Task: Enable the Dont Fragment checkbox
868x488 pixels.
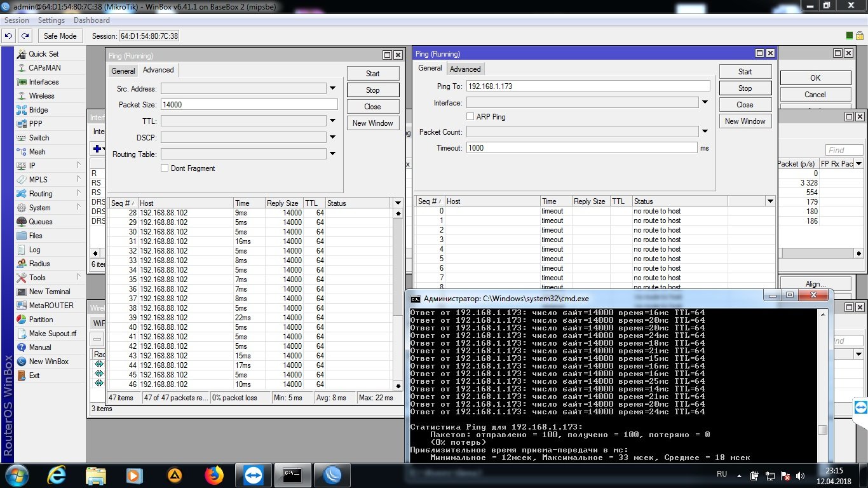Action: 165,168
